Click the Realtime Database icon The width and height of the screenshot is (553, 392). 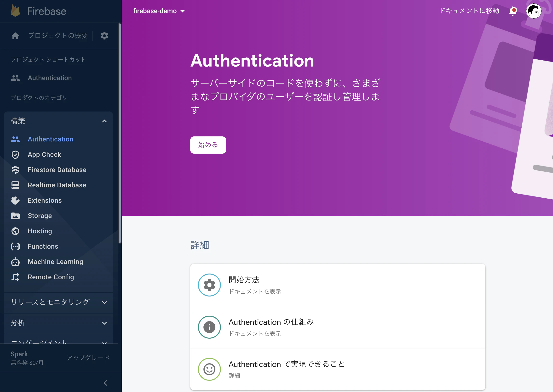(x=15, y=185)
